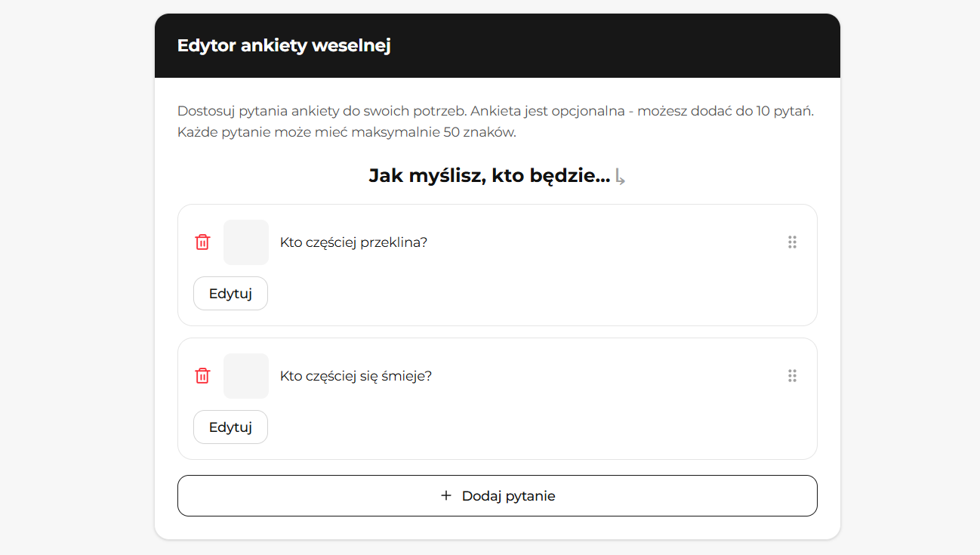Edit the 'Kto częściej przeklina?' question
The width and height of the screenshot is (980, 555).
(230, 293)
